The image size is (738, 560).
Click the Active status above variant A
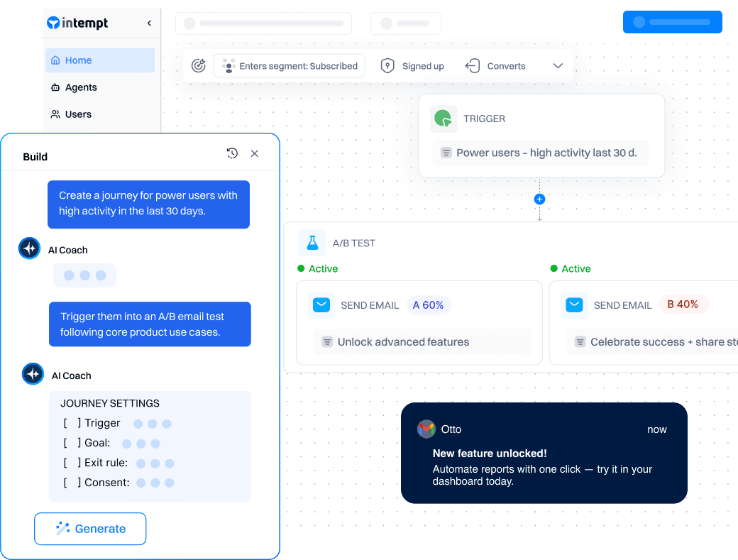pos(318,269)
